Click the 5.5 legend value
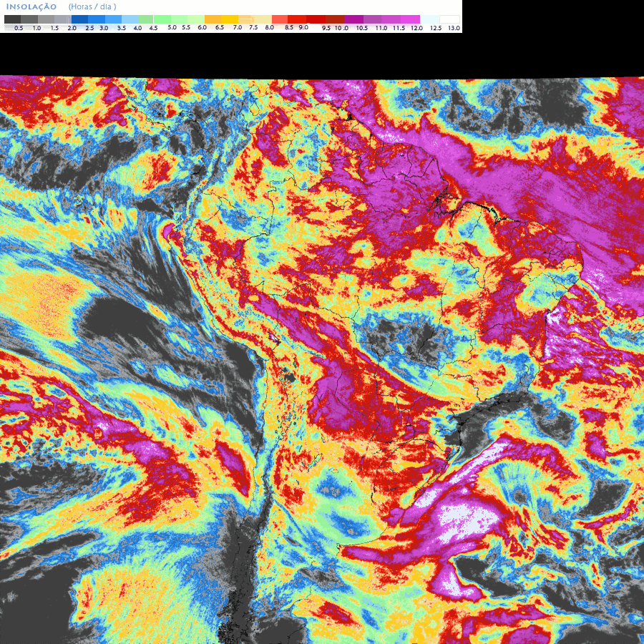This screenshot has height=644, width=644. click(186, 27)
